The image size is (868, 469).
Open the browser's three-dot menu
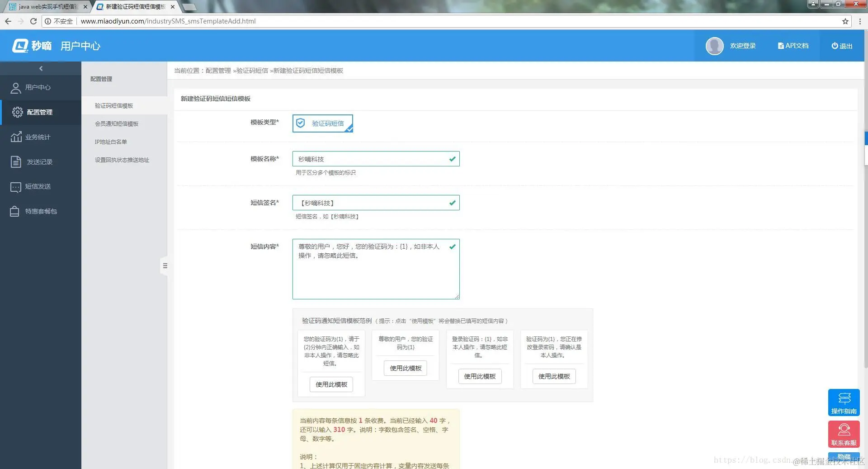coord(860,21)
